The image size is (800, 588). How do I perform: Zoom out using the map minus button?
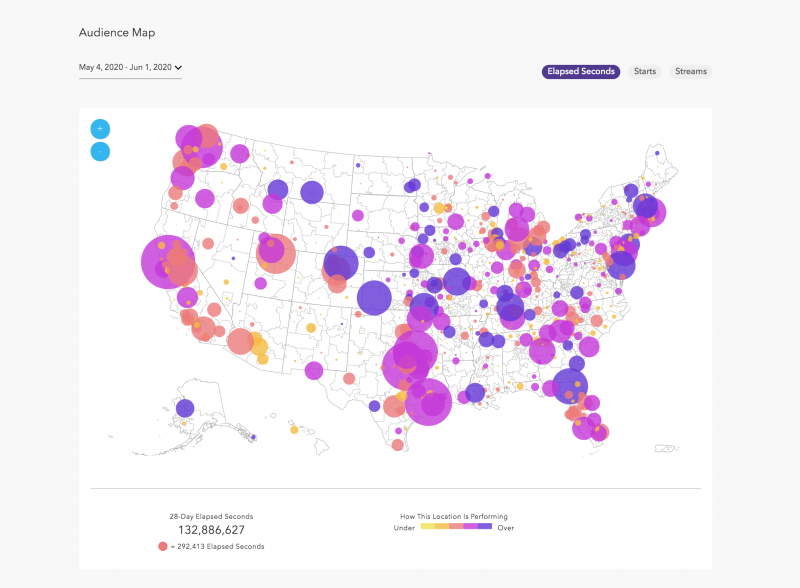click(x=99, y=153)
